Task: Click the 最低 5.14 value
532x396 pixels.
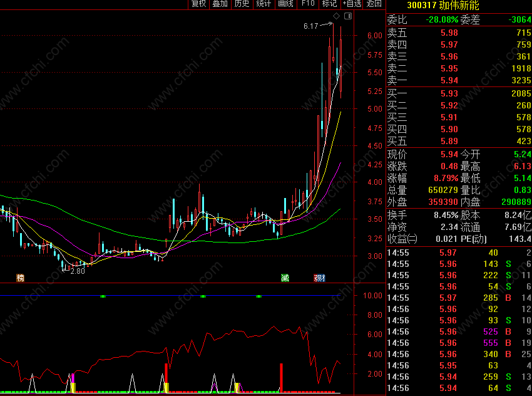Action: pyautogui.click(x=523, y=179)
